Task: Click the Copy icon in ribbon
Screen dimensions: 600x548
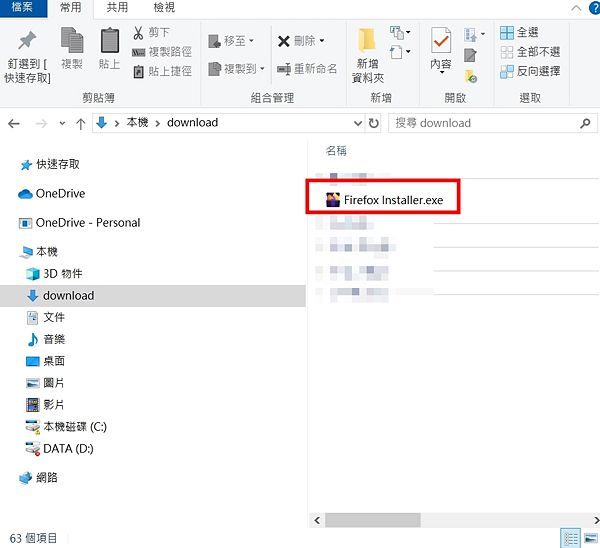Action: pyautogui.click(x=72, y=42)
